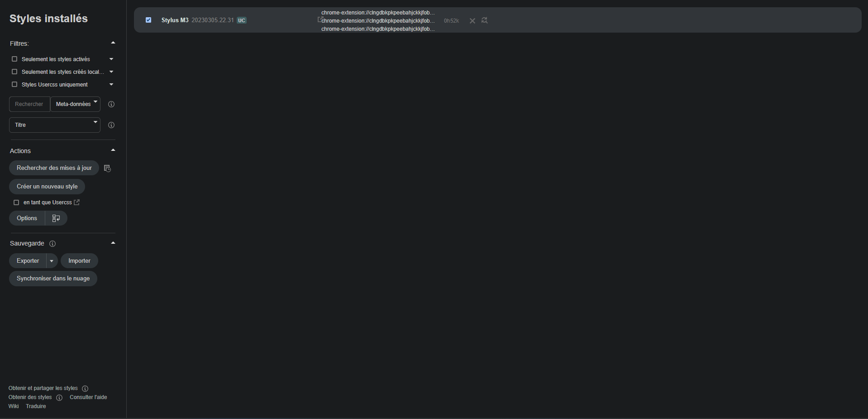Collapse the Actions section chevron
This screenshot has width=868, height=419.
tap(113, 149)
